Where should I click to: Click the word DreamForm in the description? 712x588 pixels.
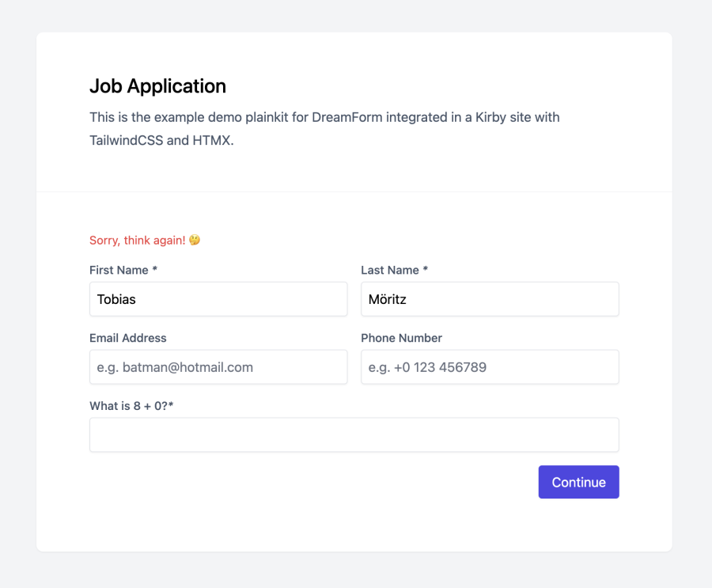(x=347, y=117)
